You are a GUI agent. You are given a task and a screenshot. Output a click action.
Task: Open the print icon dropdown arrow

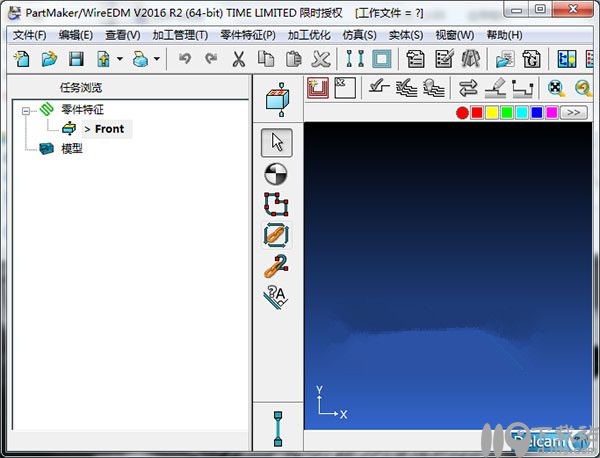pos(157,59)
